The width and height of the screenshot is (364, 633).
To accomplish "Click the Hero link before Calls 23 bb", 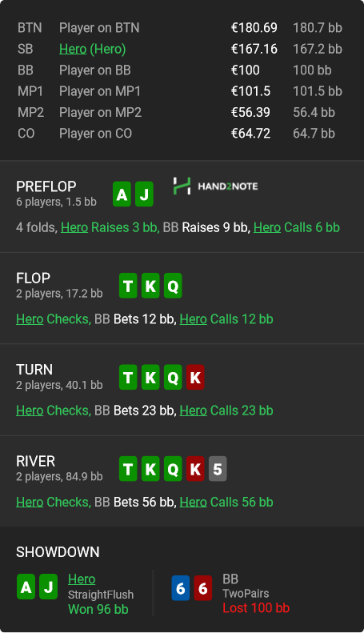I will point(194,411).
